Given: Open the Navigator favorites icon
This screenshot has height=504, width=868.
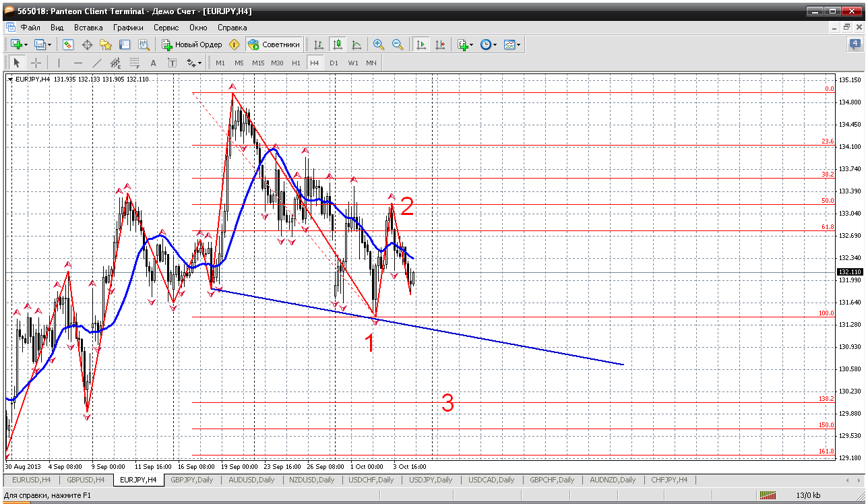Looking at the screenshot, I should point(106,44).
